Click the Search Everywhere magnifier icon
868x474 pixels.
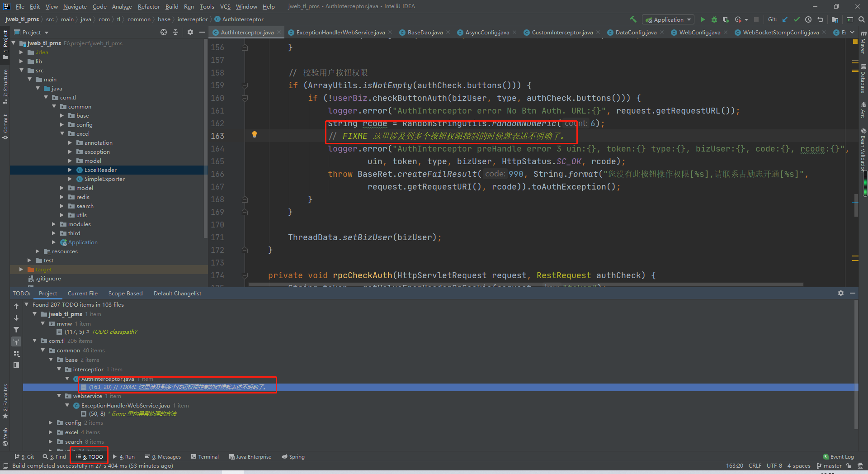(862, 19)
